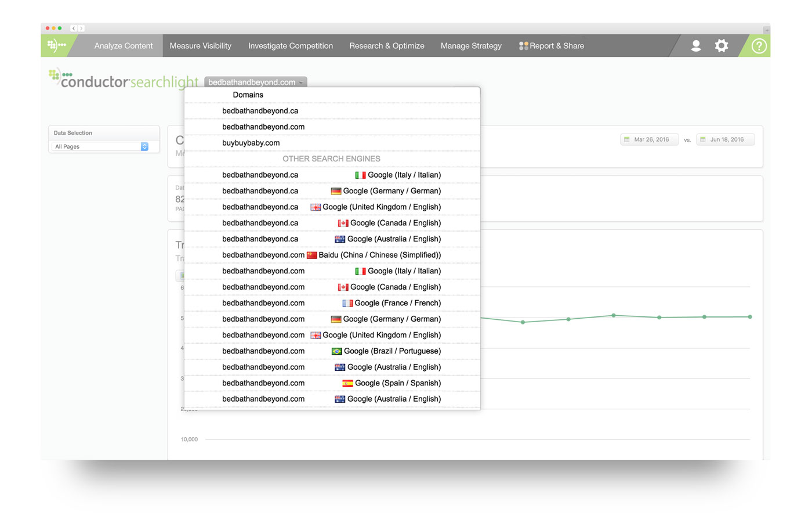Click the Spain flag icon

(x=347, y=383)
